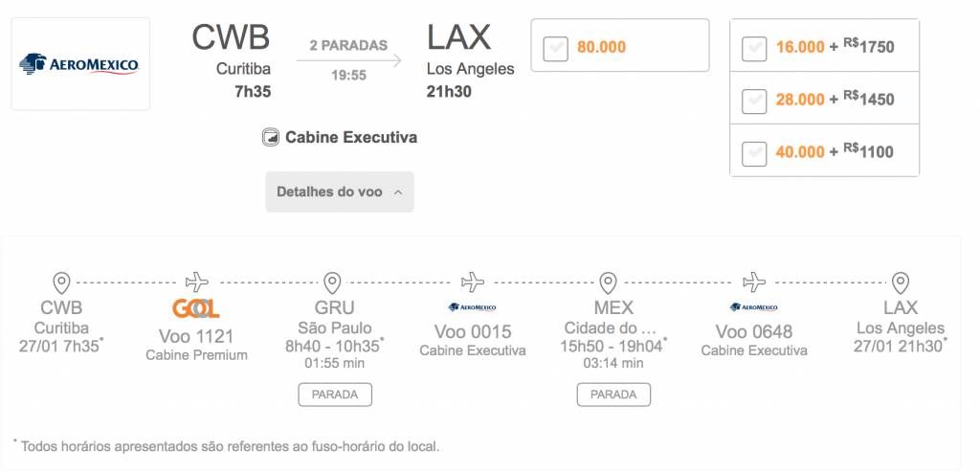Viewport: 980px width, 474px height.
Task: Click the Aeromexico logo above Voo 0015
Action: point(472,307)
